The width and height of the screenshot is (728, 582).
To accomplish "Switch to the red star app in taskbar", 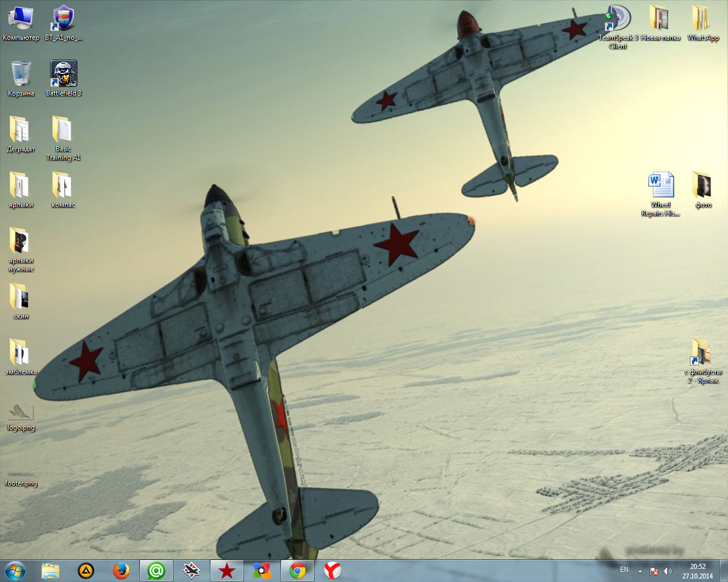I will pyautogui.click(x=227, y=571).
